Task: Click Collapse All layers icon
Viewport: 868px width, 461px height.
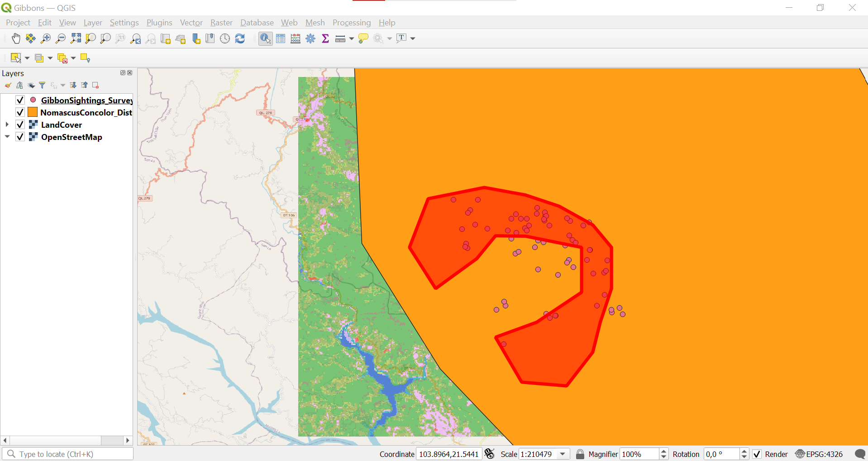Action: [85, 85]
